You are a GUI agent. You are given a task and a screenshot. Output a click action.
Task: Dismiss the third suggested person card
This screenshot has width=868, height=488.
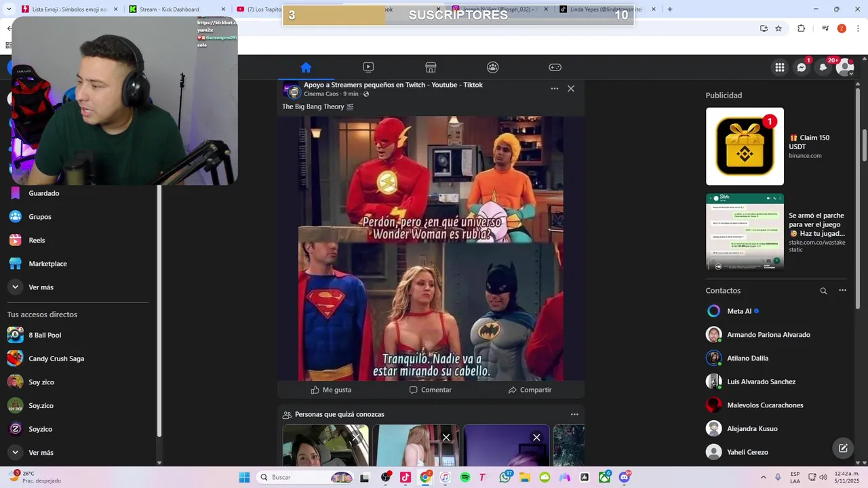coord(536,437)
